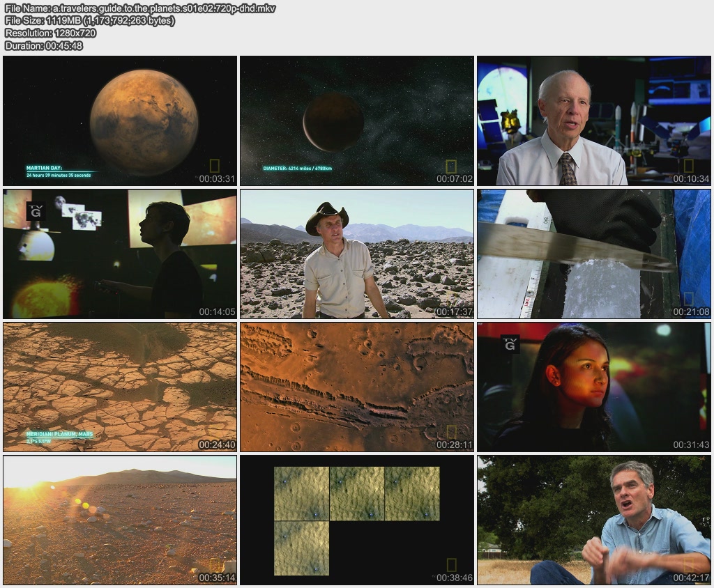Viewport: 714px width, 588px height.
Task: Click the yellow logo on the Martian canyon thumbnail
Action: (451, 432)
